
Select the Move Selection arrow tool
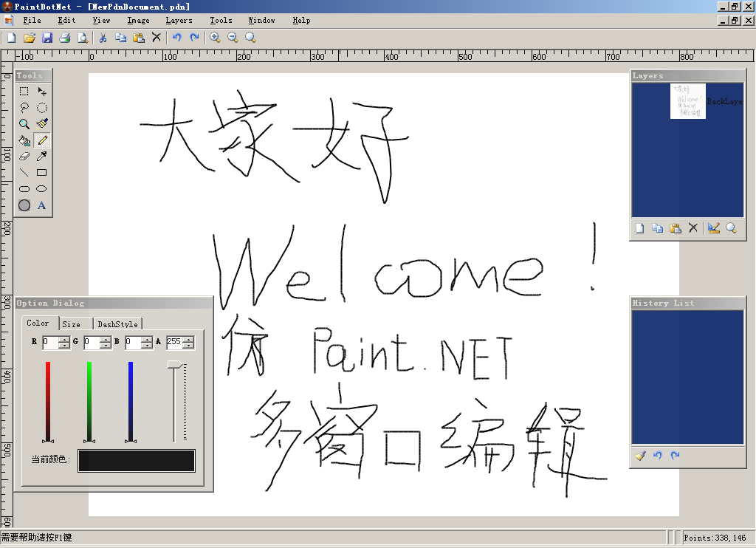tap(42, 91)
